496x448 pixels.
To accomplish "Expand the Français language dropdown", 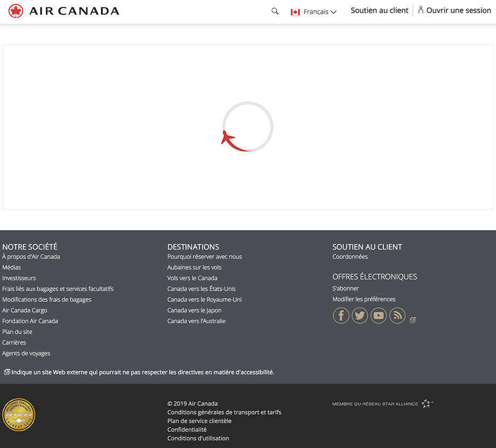I will (x=320, y=12).
